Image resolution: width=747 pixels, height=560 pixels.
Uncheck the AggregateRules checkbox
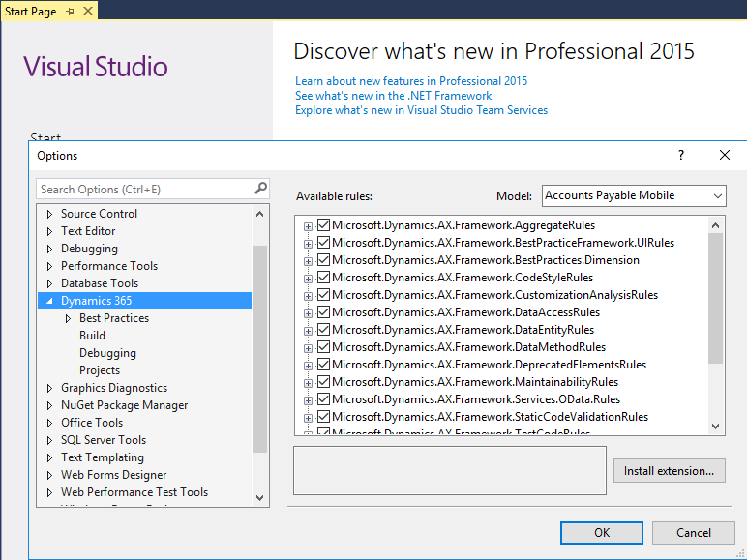323,224
